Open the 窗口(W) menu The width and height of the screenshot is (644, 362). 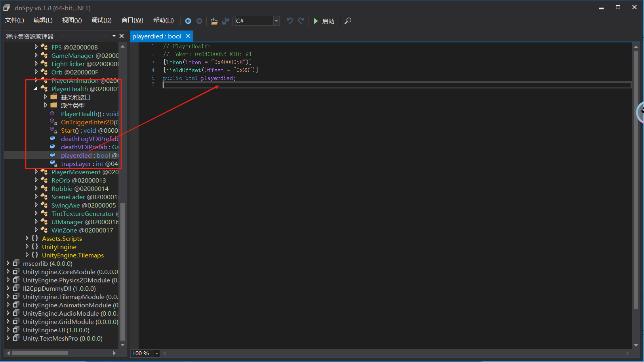click(132, 20)
